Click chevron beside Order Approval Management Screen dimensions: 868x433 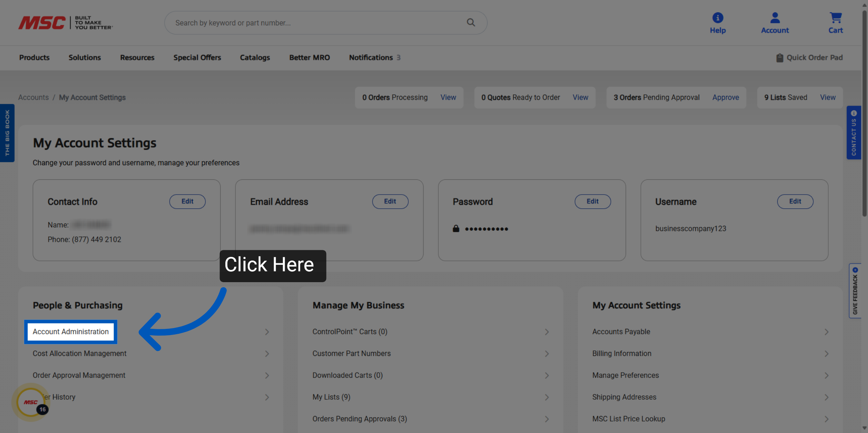pyautogui.click(x=267, y=375)
